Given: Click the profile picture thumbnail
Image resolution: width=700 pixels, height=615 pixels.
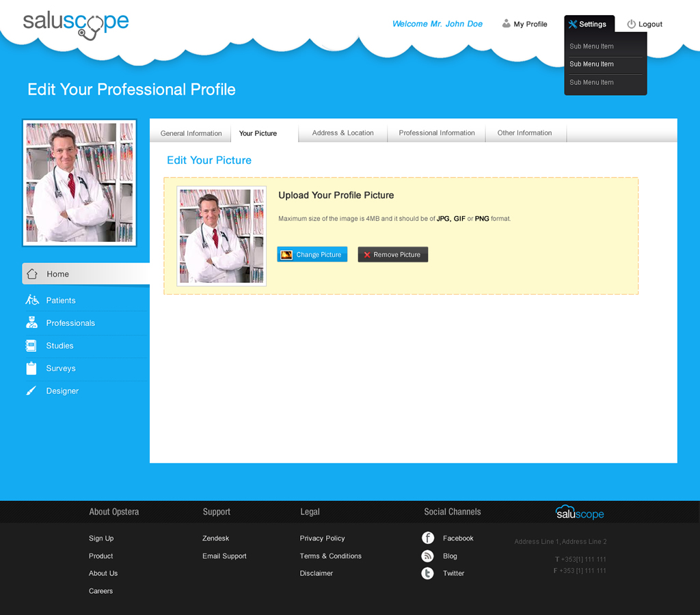Looking at the screenshot, I should click(x=79, y=182).
